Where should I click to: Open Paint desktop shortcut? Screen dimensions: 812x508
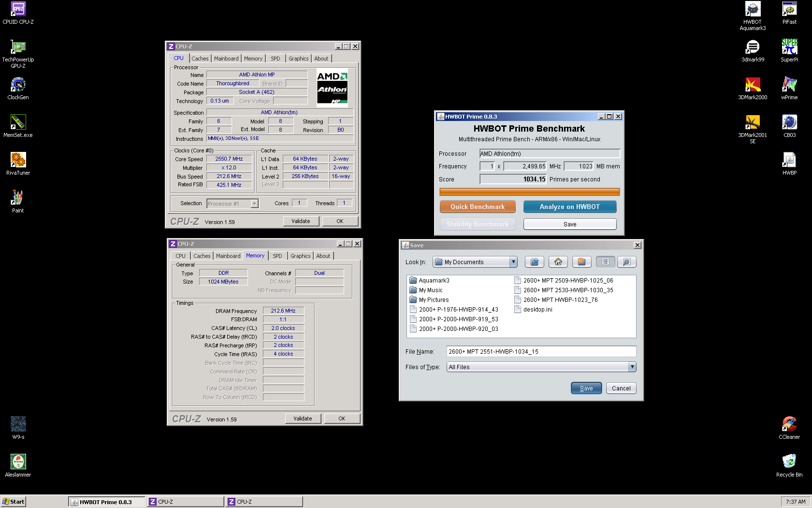click(x=18, y=202)
